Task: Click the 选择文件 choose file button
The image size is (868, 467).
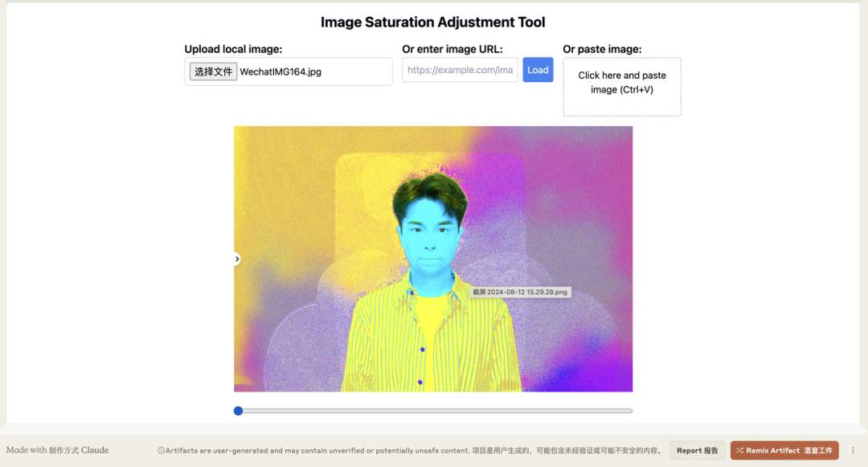Action: [213, 72]
